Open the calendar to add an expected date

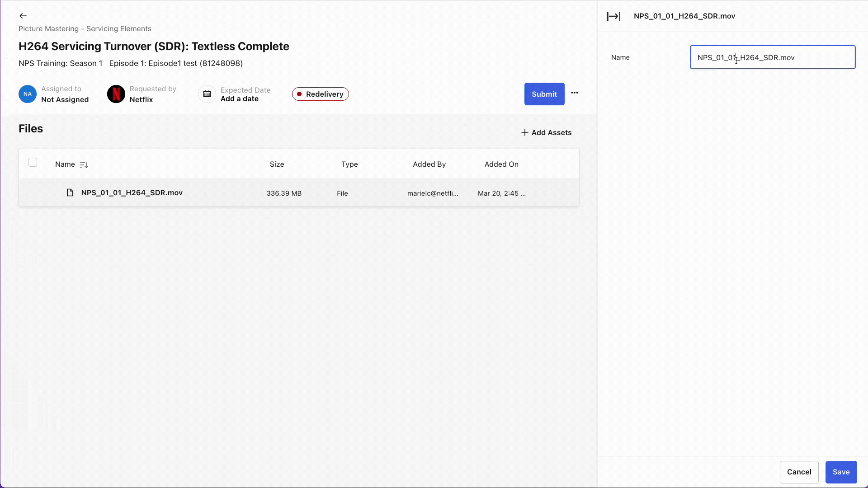(x=207, y=94)
